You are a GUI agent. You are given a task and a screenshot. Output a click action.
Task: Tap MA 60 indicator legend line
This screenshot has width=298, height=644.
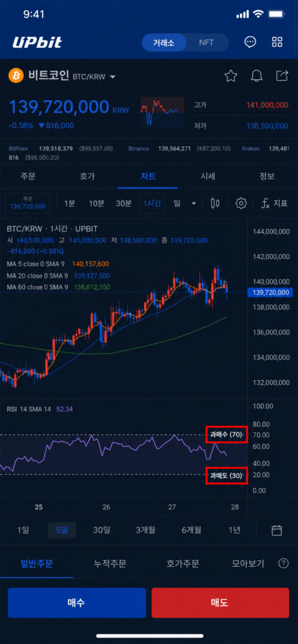tap(58, 287)
